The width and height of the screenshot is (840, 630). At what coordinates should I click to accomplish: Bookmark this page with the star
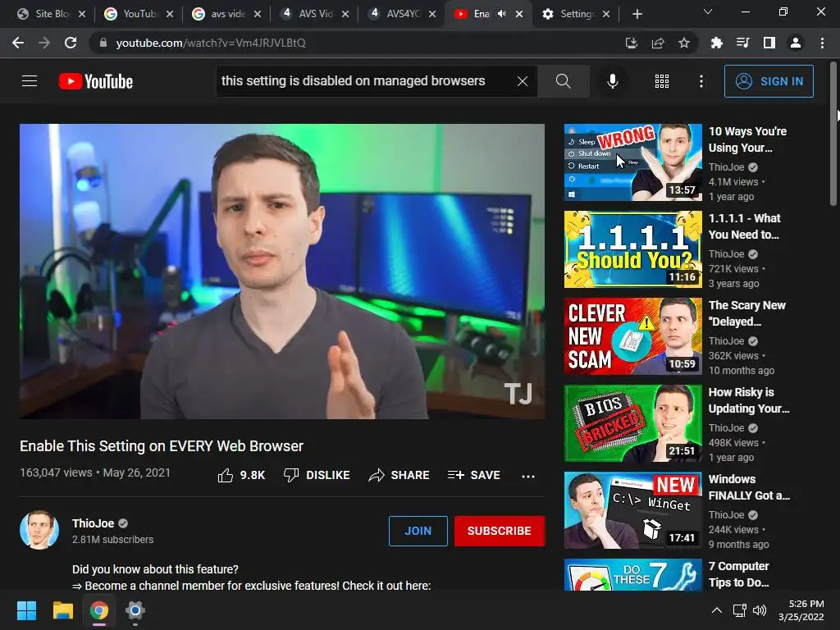click(x=683, y=43)
